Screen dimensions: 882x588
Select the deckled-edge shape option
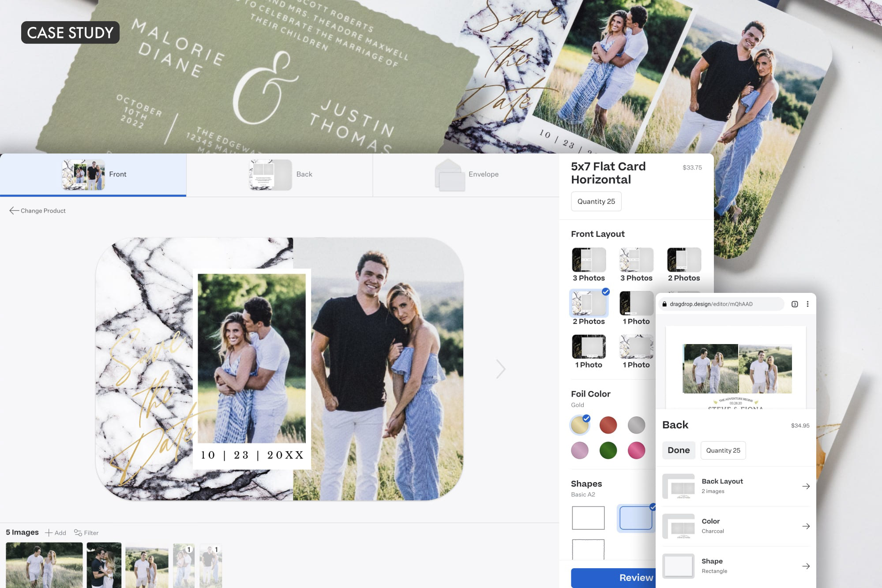click(x=588, y=550)
